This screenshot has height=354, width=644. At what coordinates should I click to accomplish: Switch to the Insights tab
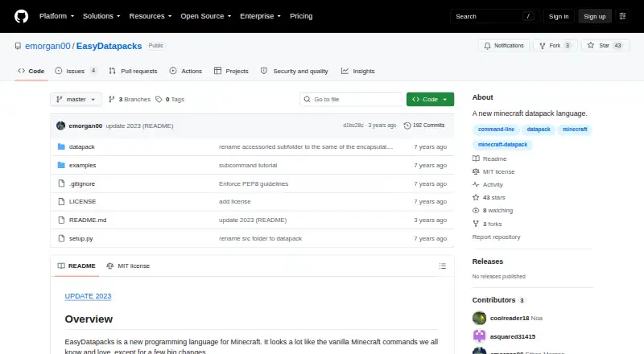(x=357, y=71)
